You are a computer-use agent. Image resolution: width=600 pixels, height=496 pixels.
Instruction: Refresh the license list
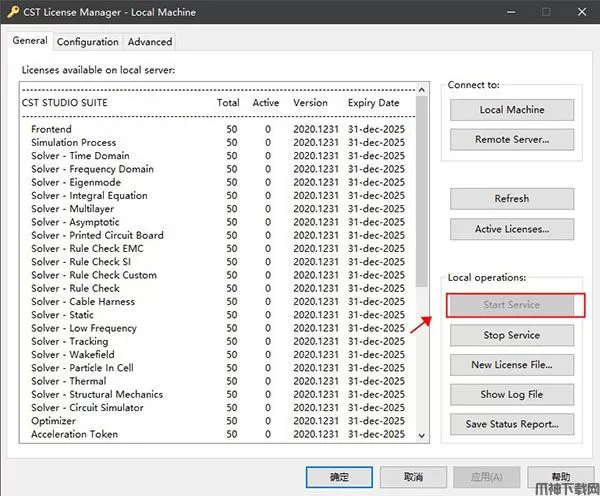coord(511,199)
